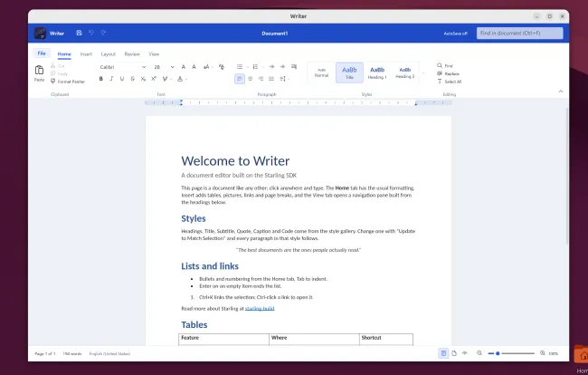
Task: Toggle Align left paragraph button
Action: pos(240,79)
